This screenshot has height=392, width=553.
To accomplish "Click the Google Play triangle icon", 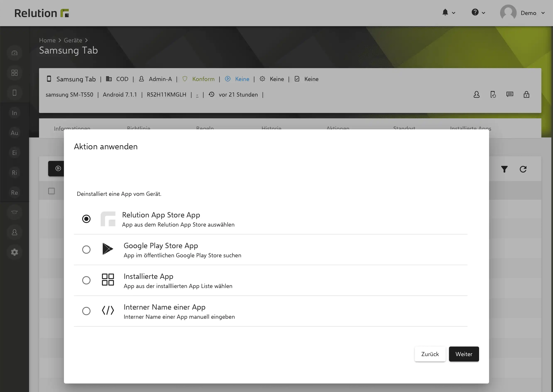I will tap(108, 249).
